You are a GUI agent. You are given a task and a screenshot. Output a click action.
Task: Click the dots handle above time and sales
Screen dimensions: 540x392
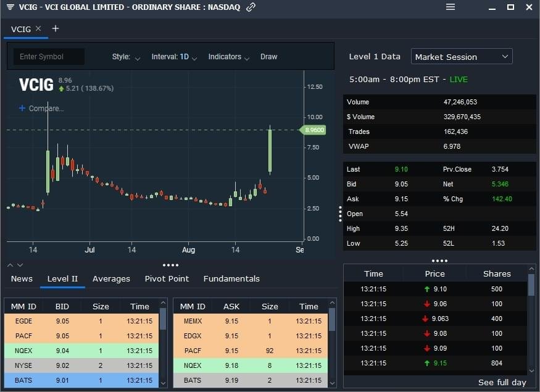pos(439,261)
